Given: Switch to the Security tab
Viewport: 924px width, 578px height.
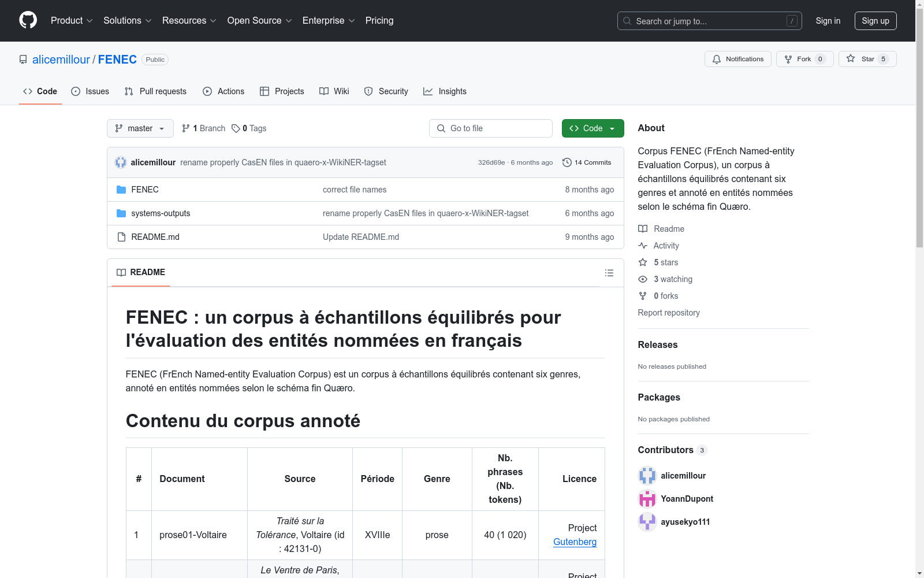Looking at the screenshot, I should [386, 91].
